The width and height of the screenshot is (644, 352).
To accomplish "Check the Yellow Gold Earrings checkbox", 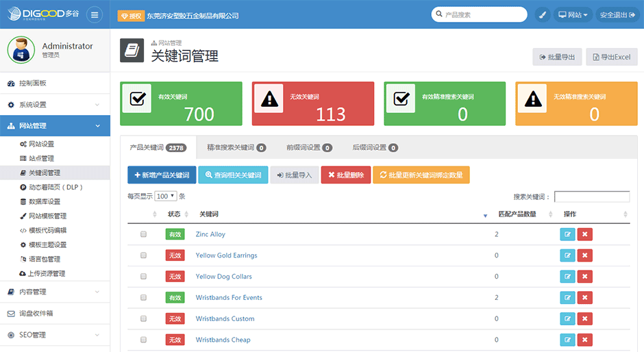I will 143,255.
